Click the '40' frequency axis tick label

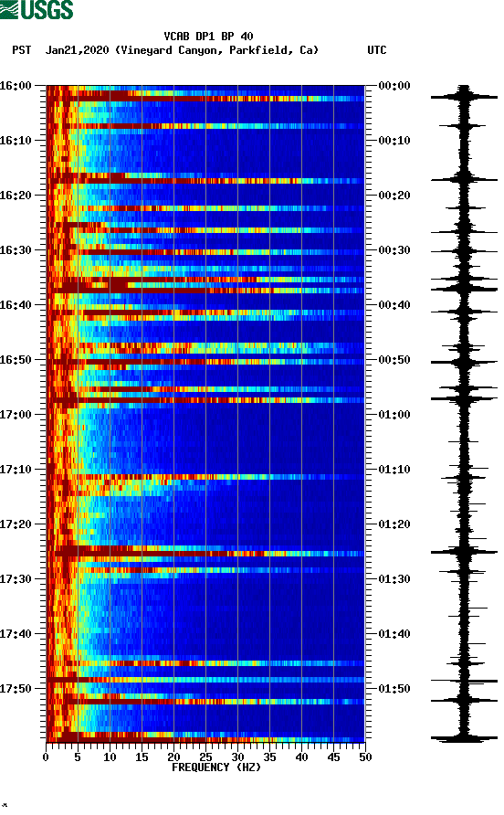point(301,757)
